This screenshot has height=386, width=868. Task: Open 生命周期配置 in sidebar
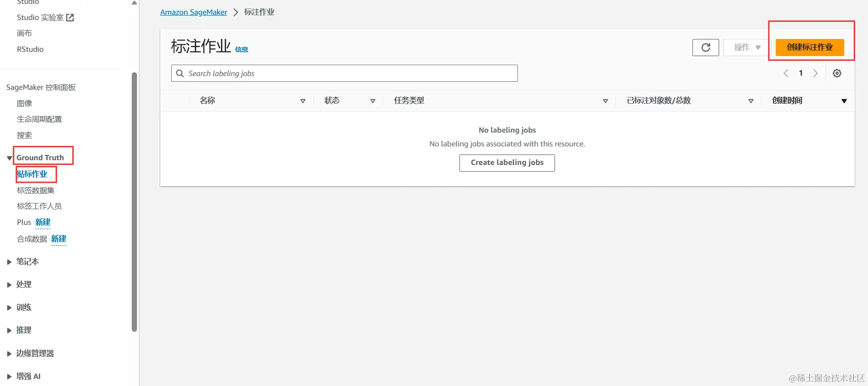tap(39, 119)
